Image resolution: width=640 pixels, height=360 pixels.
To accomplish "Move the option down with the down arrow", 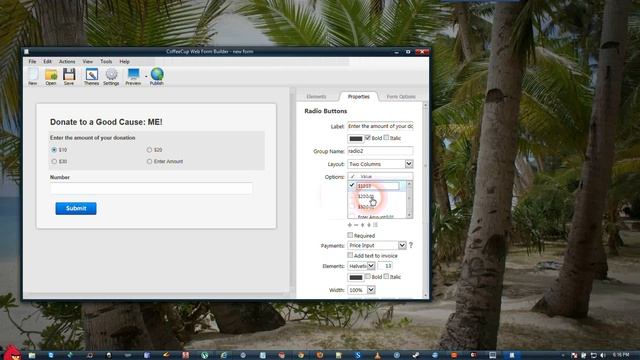I will pyautogui.click(x=369, y=225).
